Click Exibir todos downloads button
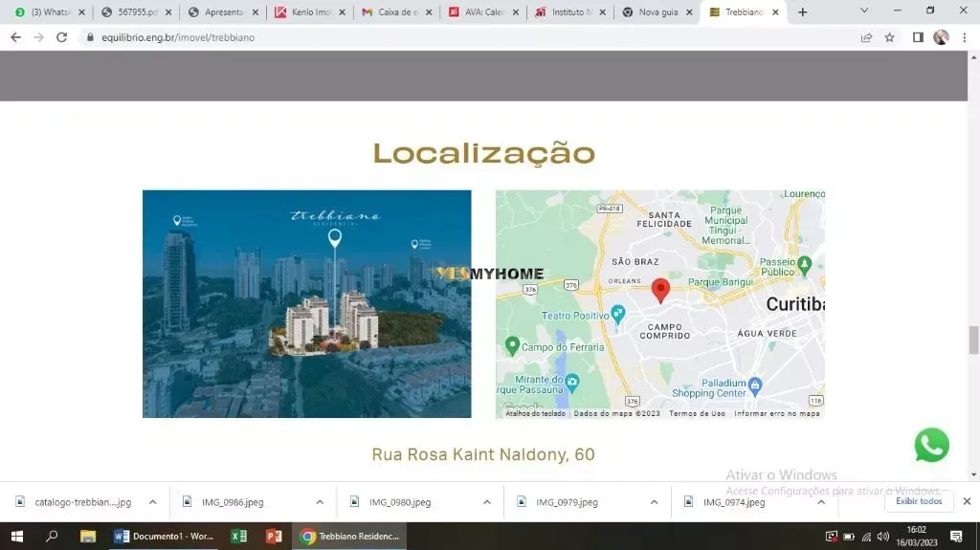980x550 pixels. point(919,501)
